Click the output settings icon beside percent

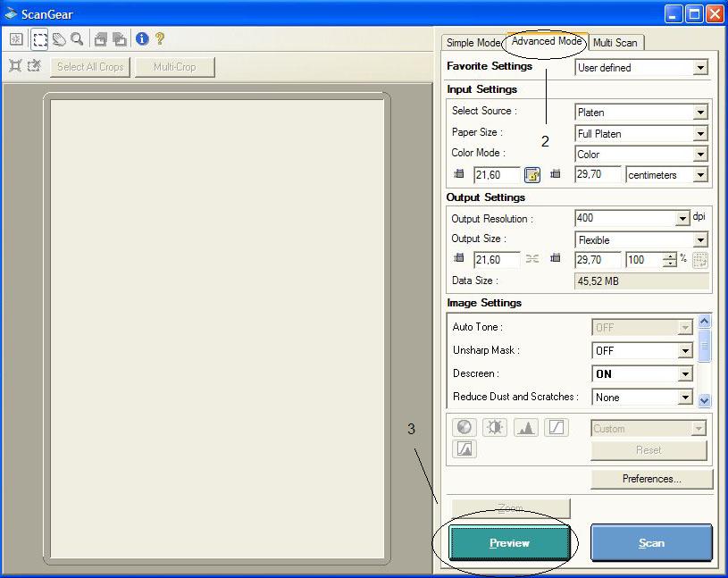tap(699, 260)
